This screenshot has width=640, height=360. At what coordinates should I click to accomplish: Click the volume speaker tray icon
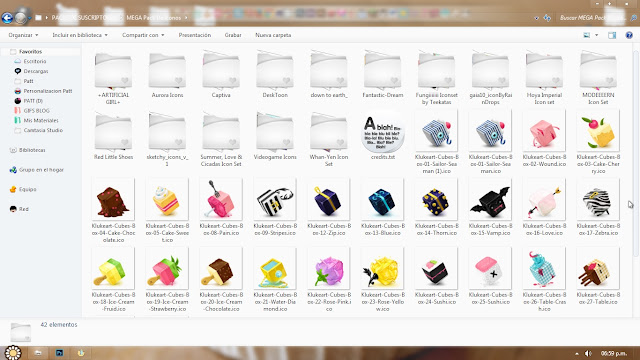(x=588, y=353)
